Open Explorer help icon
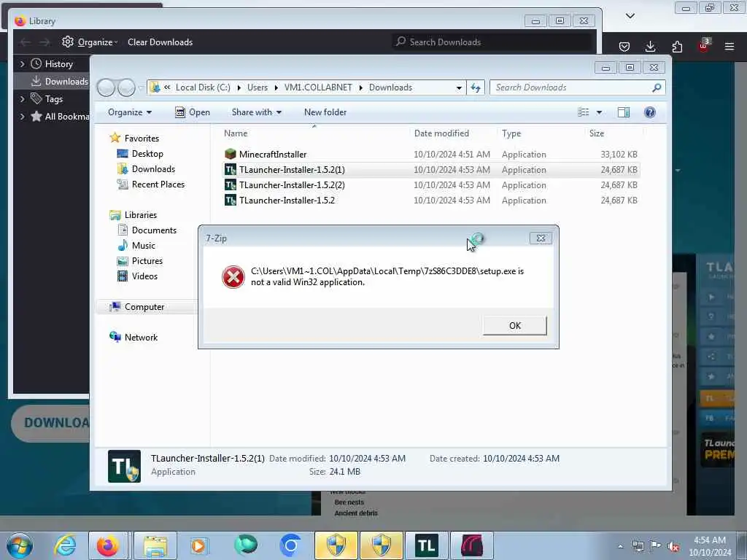Viewport: 747px width, 560px height. [650, 112]
